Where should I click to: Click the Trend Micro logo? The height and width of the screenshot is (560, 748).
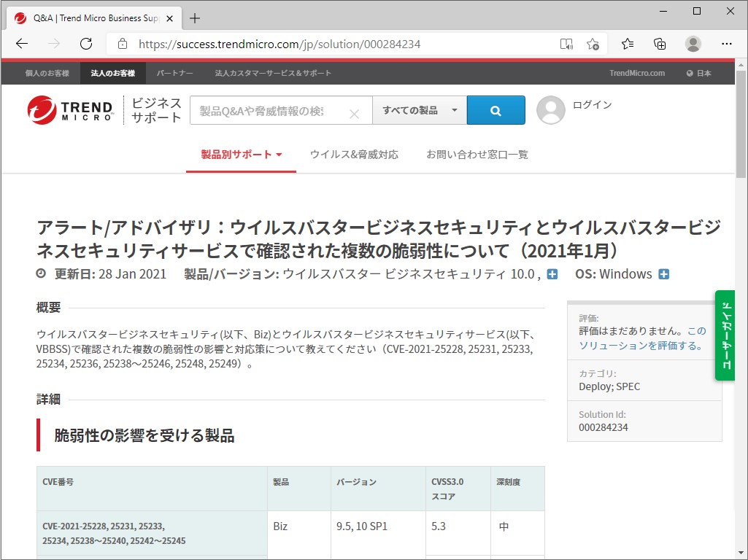pos(69,109)
